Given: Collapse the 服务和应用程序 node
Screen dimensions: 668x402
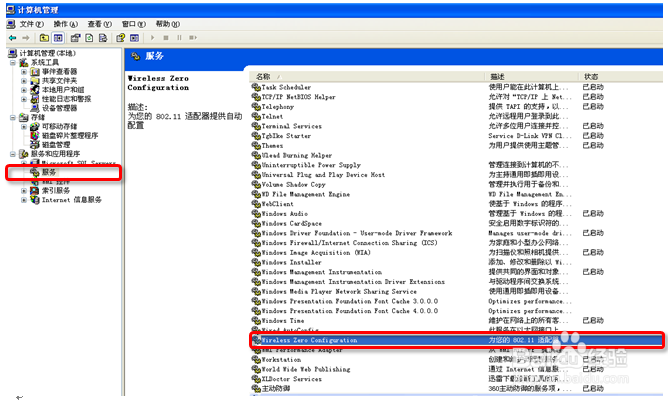Looking at the screenshot, I should click(13, 154).
